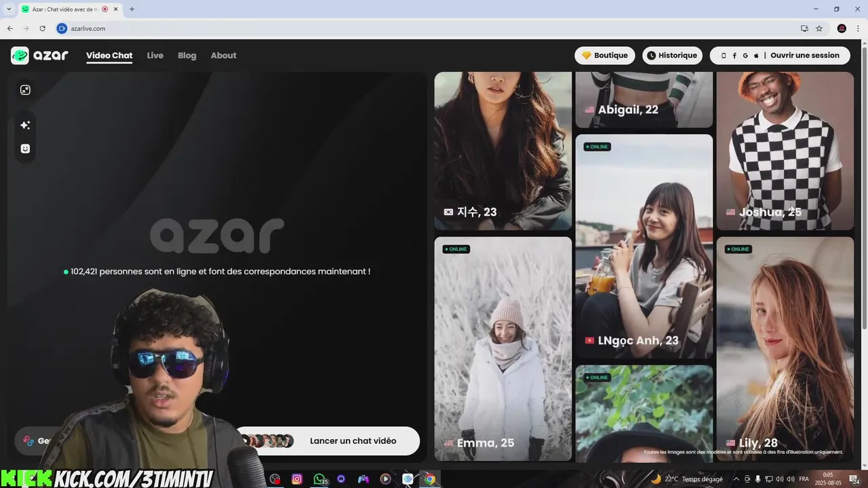Image resolution: width=868 pixels, height=488 pixels.
Task: Open the LNgọc Anh, 23 profile card
Action: click(644, 247)
